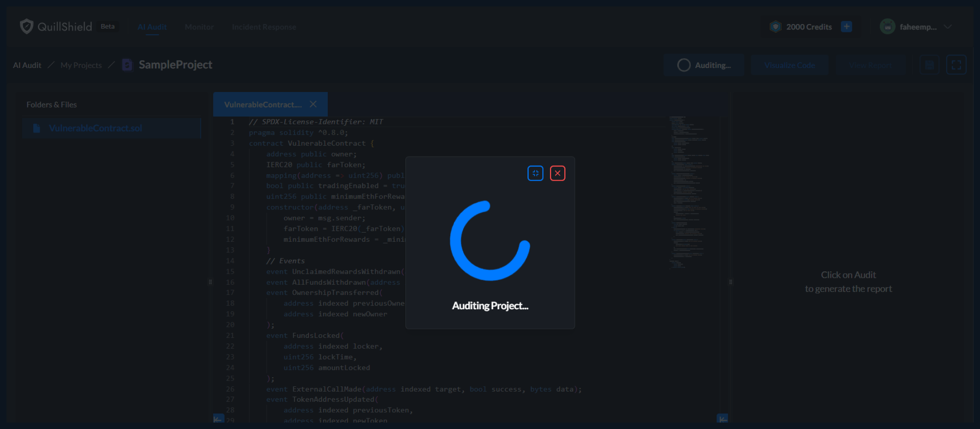Screen dimensions: 980x429
Task: Collapse the file panel with the bottom-left arrow
Action: [218, 418]
